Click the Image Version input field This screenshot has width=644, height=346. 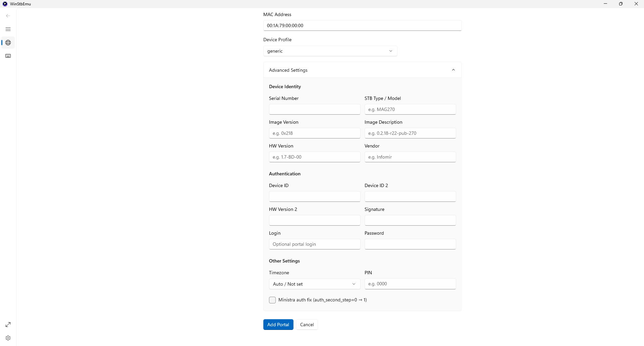pyautogui.click(x=315, y=133)
